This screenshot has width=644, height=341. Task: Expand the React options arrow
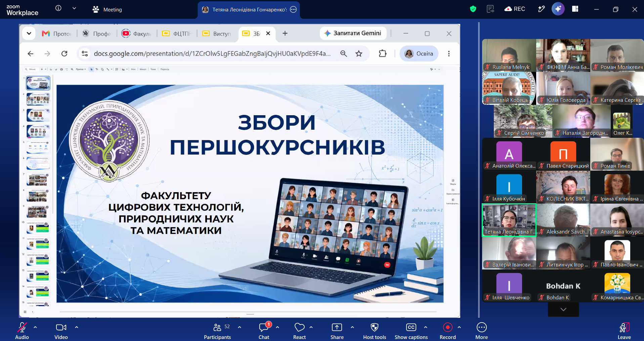pos(311,327)
